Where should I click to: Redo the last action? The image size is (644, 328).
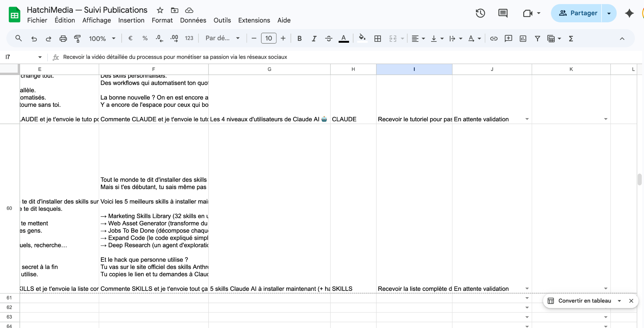(48, 38)
